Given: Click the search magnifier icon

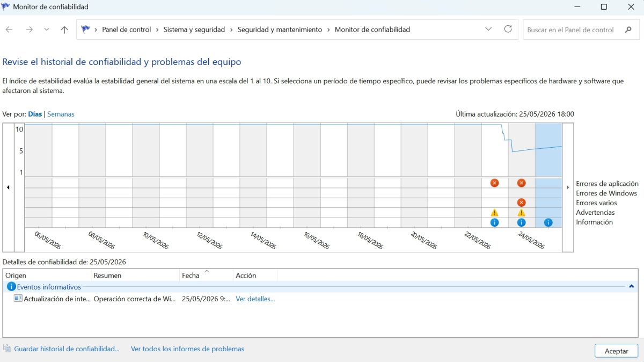Looking at the screenshot, I should coord(628,30).
